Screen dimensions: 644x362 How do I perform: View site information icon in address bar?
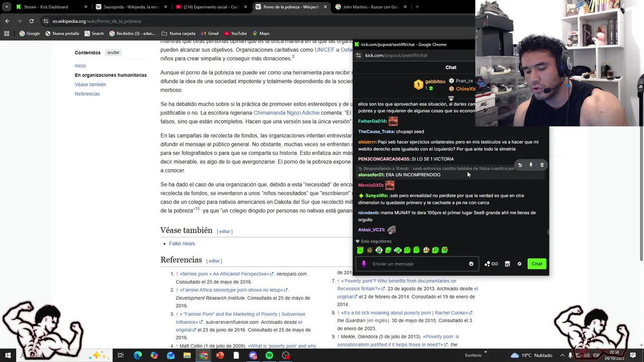(x=46, y=21)
